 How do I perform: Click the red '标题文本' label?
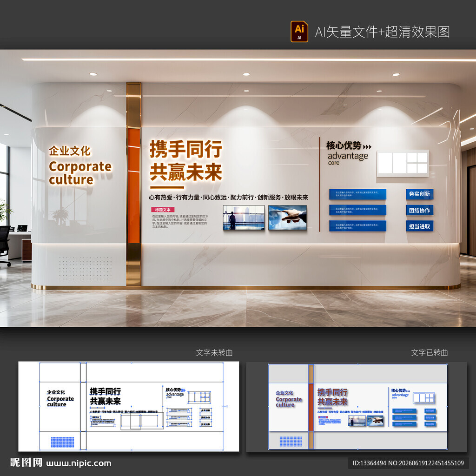[163, 210]
